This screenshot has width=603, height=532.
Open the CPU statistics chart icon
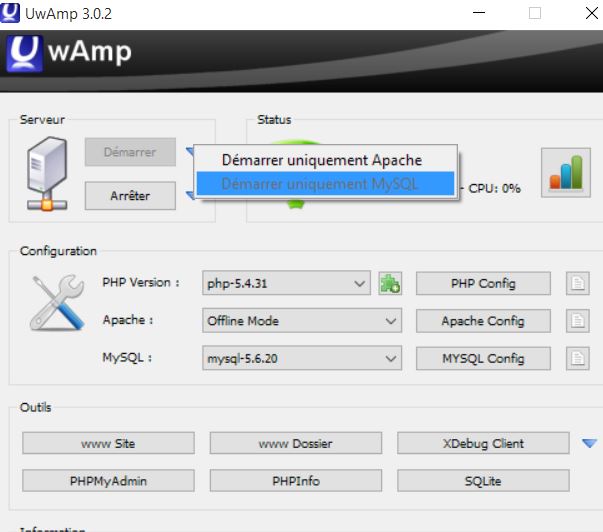tap(566, 172)
